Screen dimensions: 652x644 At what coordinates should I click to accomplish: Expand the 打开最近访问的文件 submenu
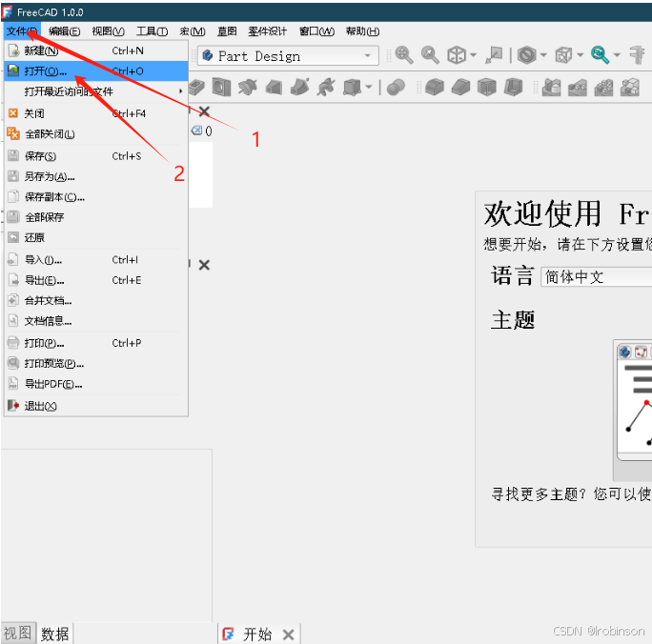click(95, 91)
